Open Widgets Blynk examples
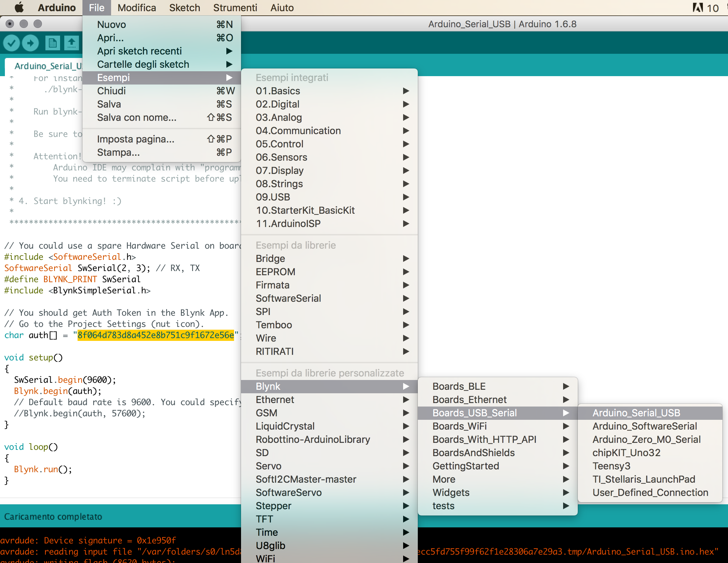Viewport: 728px width, 563px height. pyautogui.click(x=498, y=492)
